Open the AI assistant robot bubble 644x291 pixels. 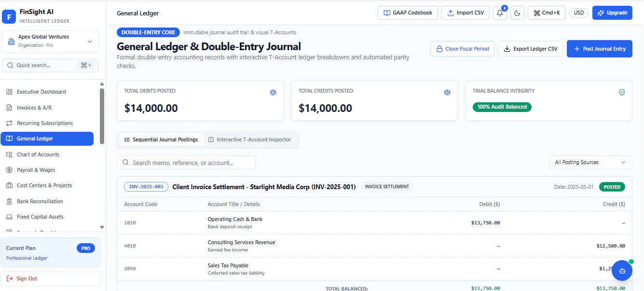[622, 271]
